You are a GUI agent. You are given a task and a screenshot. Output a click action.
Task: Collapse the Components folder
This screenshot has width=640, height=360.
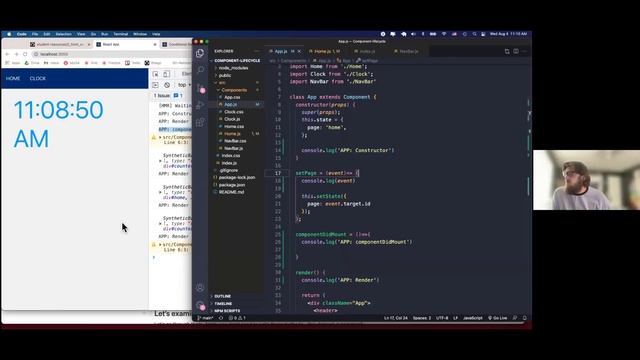click(234, 90)
